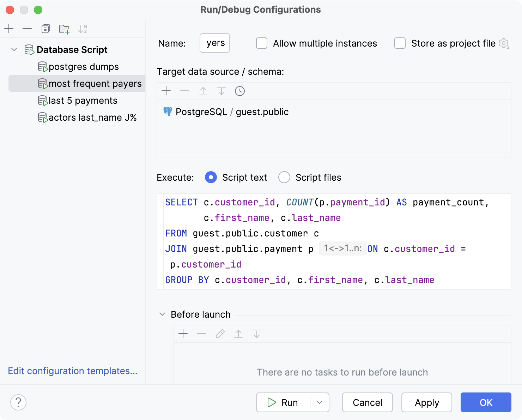Viewport: 522px width, 420px height.
Task: Collapse the Database Script group
Action: tap(14, 49)
